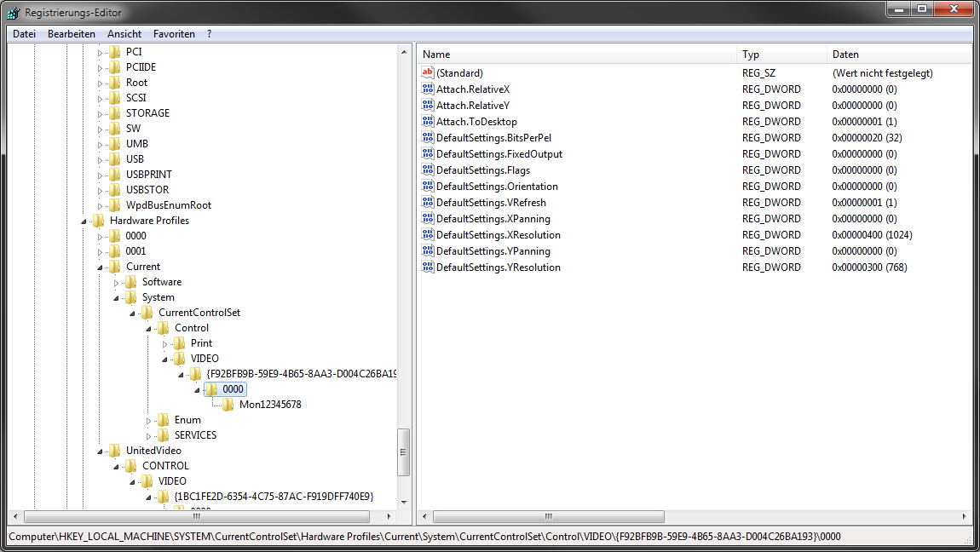Click the folder icon for Mon12345678

(228, 405)
